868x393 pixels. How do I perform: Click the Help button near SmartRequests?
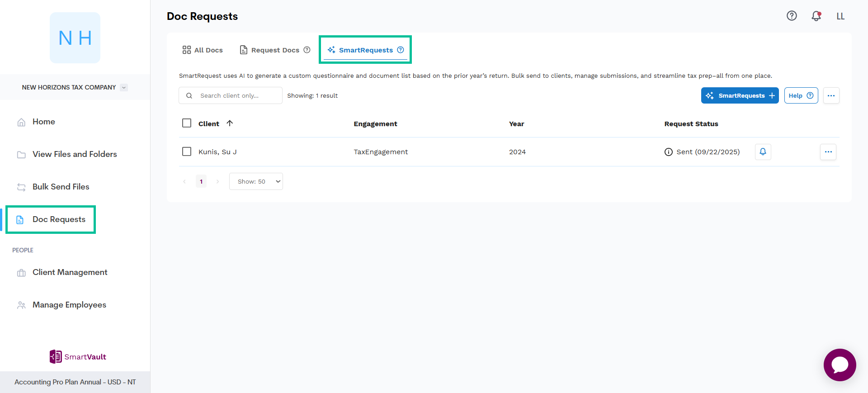coord(801,95)
